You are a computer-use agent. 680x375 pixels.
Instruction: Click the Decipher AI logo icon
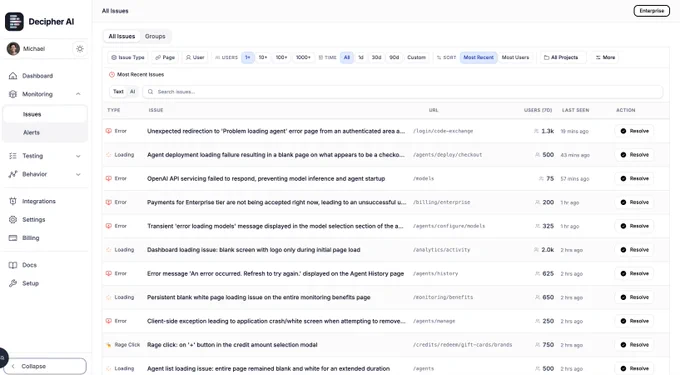click(14, 21)
